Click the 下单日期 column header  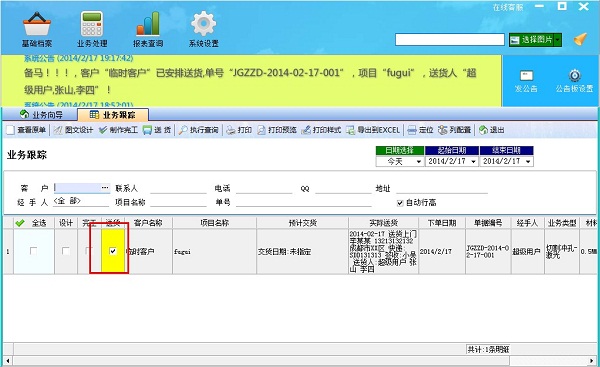tap(442, 223)
